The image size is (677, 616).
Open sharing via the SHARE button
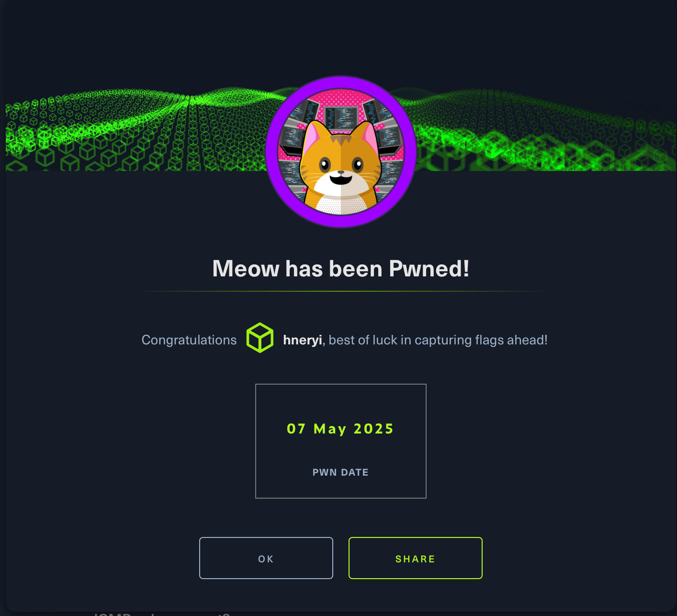pos(416,558)
